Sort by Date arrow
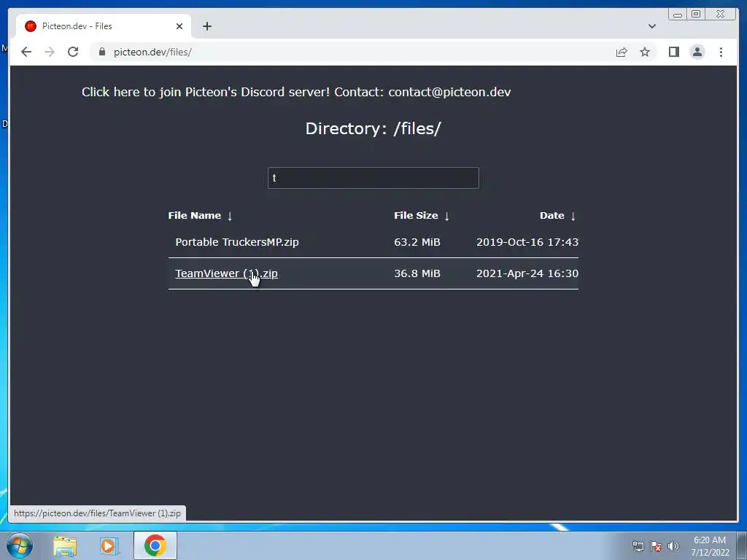The width and height of the screenshot is (747, 560). point(573,216)
